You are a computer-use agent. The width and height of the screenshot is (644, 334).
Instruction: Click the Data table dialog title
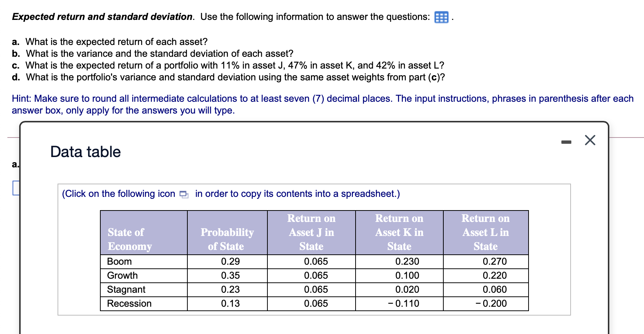[85, 151]
